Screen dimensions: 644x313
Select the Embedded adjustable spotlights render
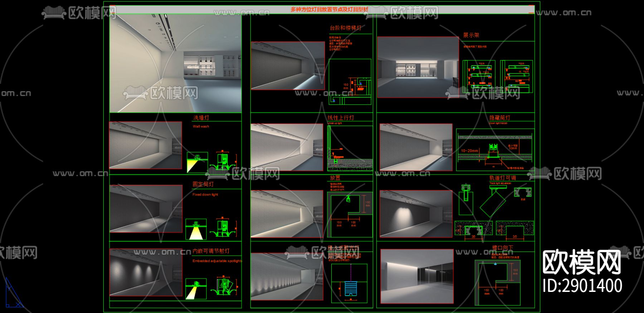146,272
